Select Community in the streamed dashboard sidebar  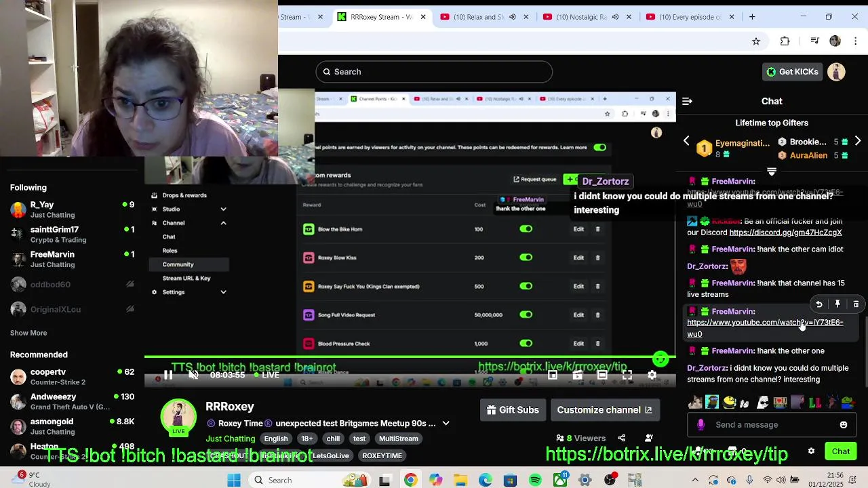(189, 264)
